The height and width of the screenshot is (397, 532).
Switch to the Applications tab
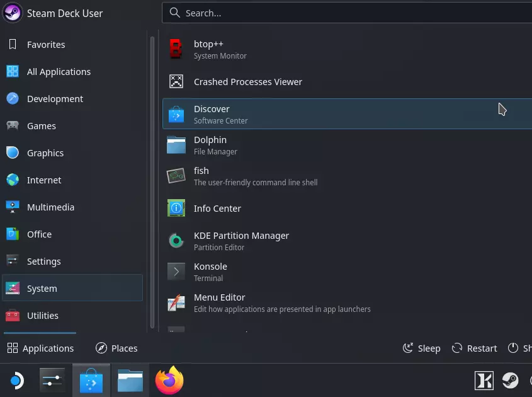coord(40,348)
